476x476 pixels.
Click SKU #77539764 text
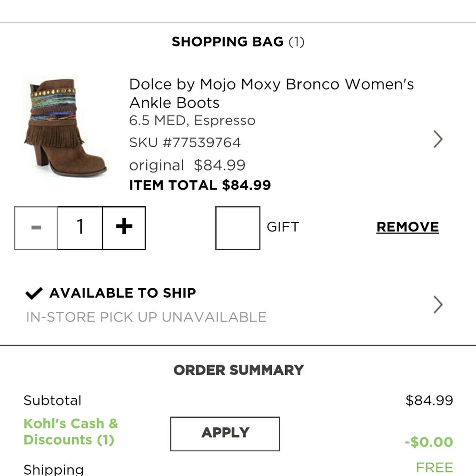pyautogui.click(x=185, y=142)
